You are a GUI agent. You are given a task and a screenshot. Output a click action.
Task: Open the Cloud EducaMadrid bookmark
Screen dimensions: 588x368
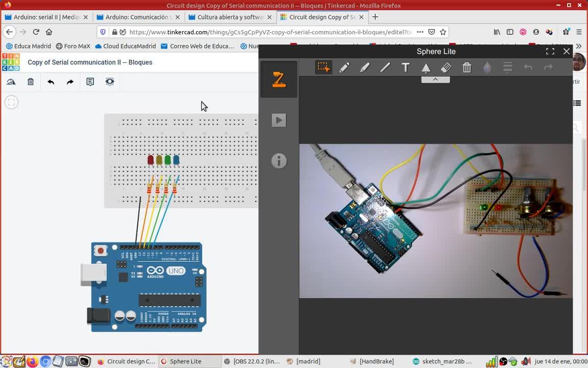point(125,46)
